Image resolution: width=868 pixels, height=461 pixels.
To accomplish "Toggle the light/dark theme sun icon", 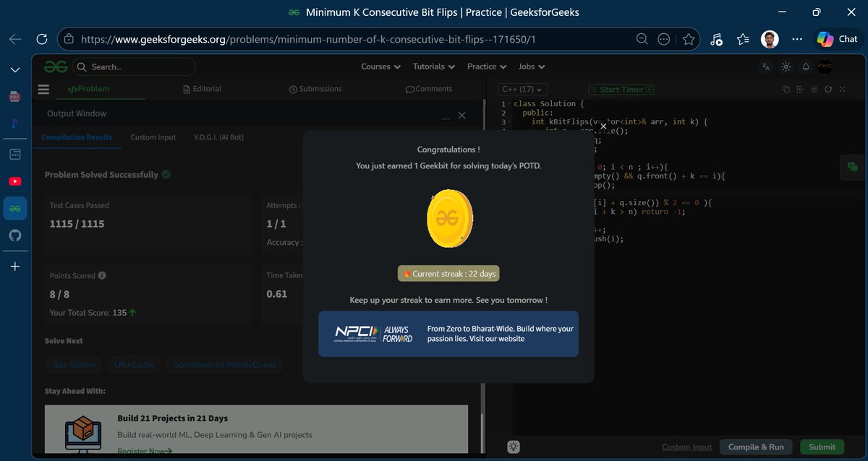I will [x=786, y=66].
